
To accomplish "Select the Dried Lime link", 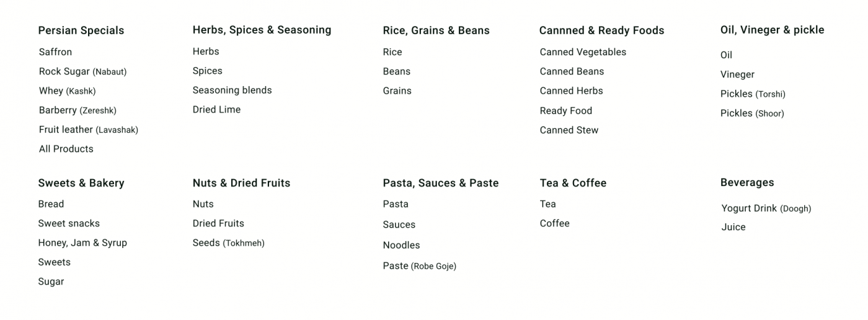I will tap(216, 109).
